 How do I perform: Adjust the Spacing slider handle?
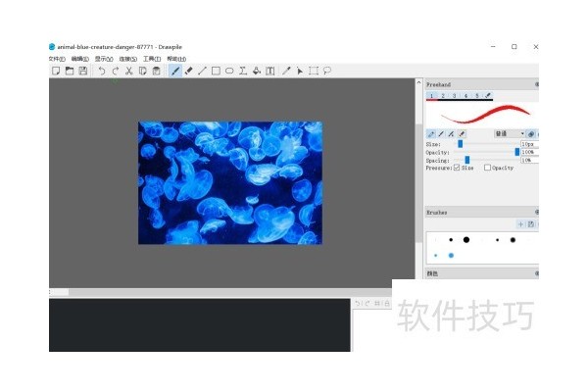point(466,160)
